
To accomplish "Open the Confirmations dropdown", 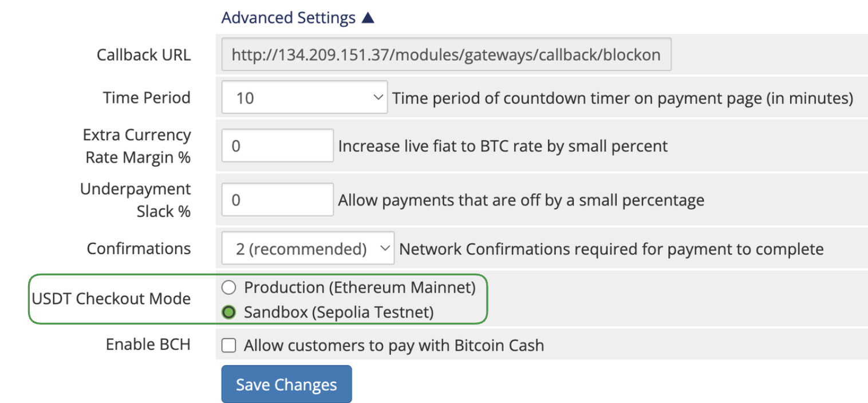I will click(x=308, y=249).
